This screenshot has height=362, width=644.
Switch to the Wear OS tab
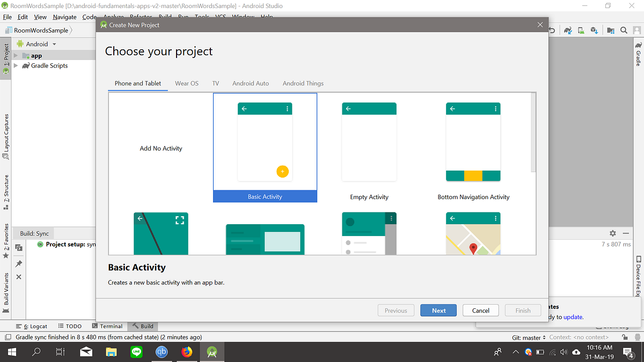(x=186, y=83)
